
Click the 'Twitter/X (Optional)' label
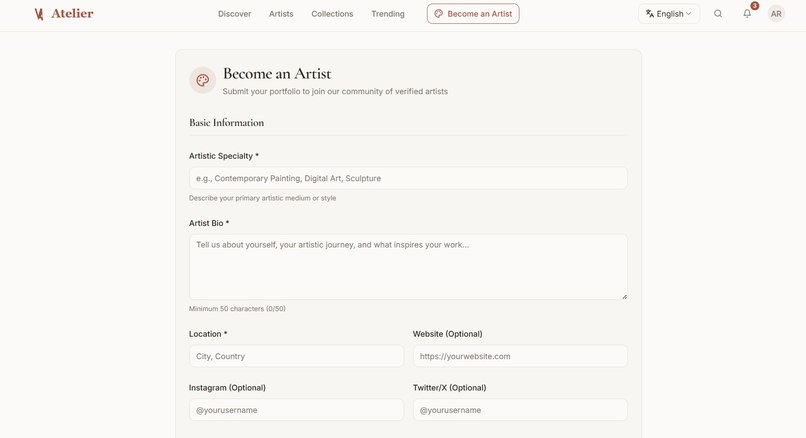coord(450,388)
